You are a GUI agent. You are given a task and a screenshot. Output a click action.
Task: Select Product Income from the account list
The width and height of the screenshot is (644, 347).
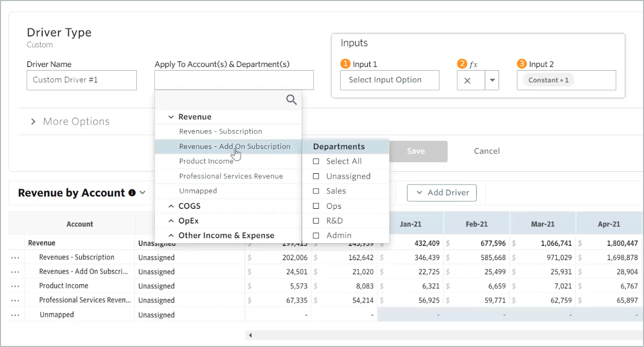point(206,161)
